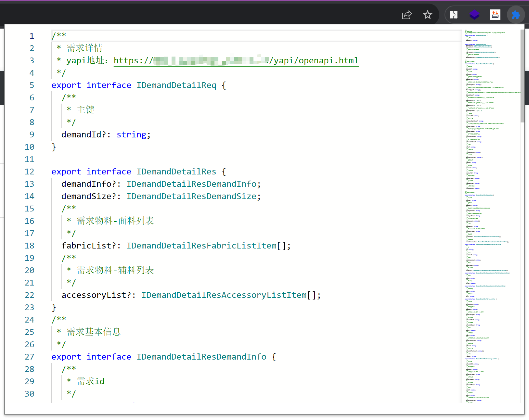
Task: Click the IDemandDetailResDemandInfo type on line 13
Action: coord(191,184)
